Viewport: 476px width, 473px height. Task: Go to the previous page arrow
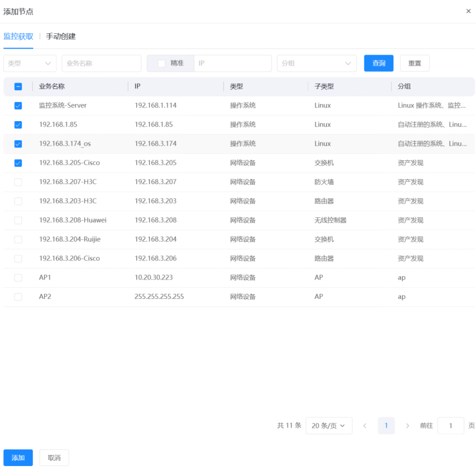tap(365, 426)
